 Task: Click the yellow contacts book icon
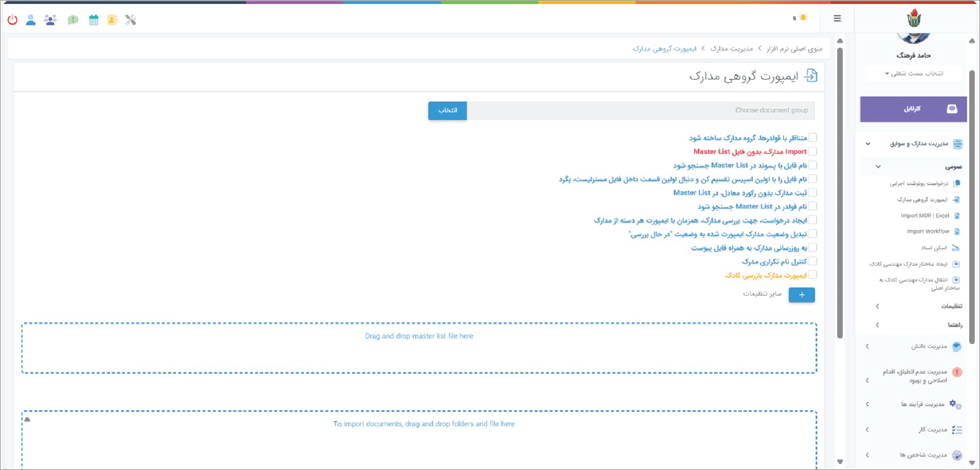pyautogui.click(x=112, y=20)
